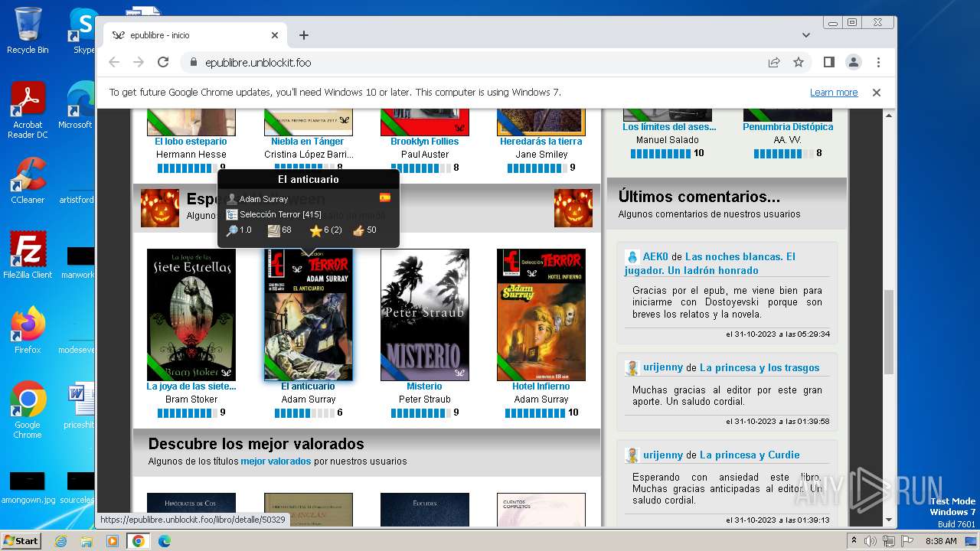Expand the tab search chevron
Image resolution: width=980 pixels, height=551 pixels.
click(806, 35)
